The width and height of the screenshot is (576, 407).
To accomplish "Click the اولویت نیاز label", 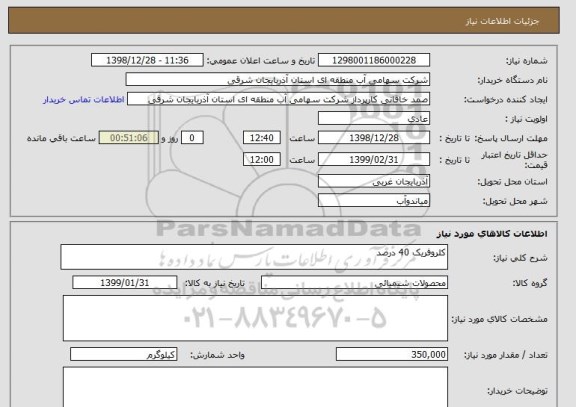I will pyautogui.click(x=526, y=119).
